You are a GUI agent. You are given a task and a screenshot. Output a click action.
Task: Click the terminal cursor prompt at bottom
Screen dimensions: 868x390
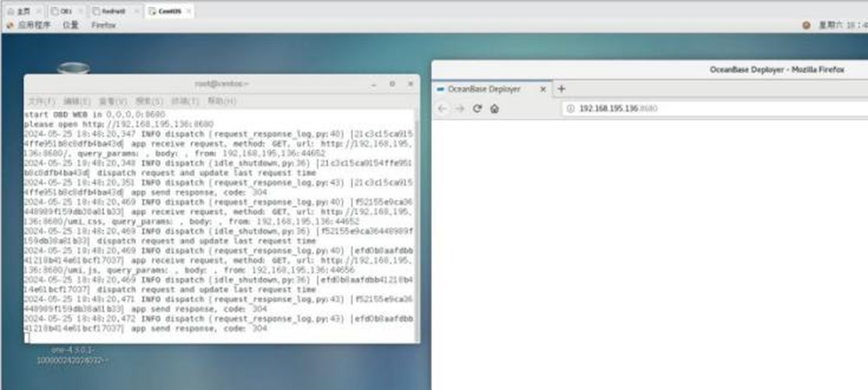tap(27, 338)
